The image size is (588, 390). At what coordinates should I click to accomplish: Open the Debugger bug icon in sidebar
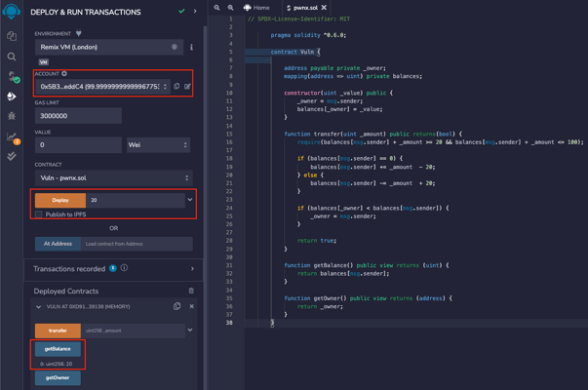(x=12, y=116)
